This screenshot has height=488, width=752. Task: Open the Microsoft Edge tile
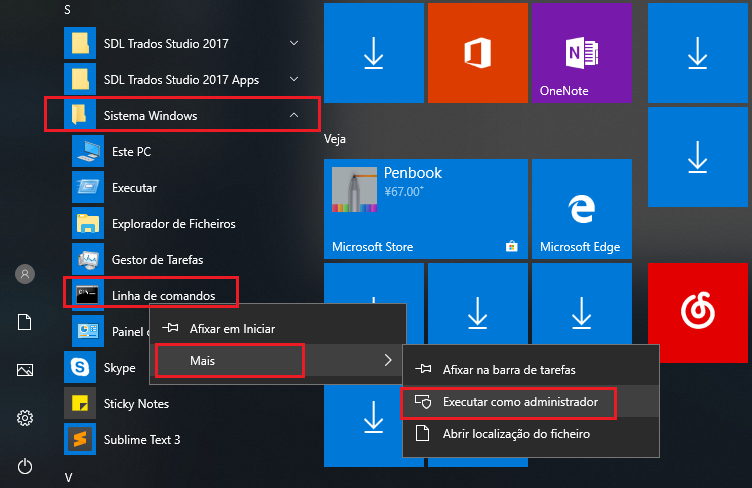coord(582,209)
